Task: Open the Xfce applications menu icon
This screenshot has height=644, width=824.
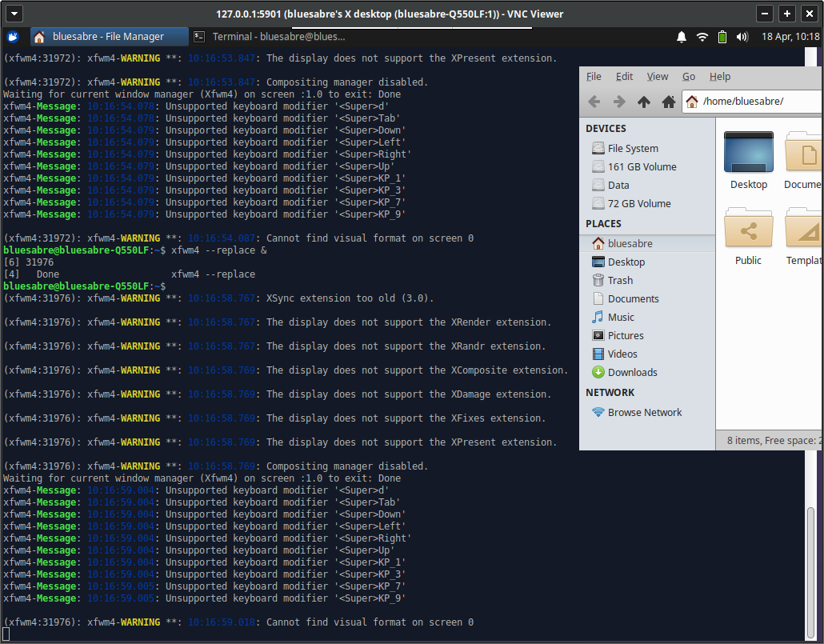Action: coord(13,37)
